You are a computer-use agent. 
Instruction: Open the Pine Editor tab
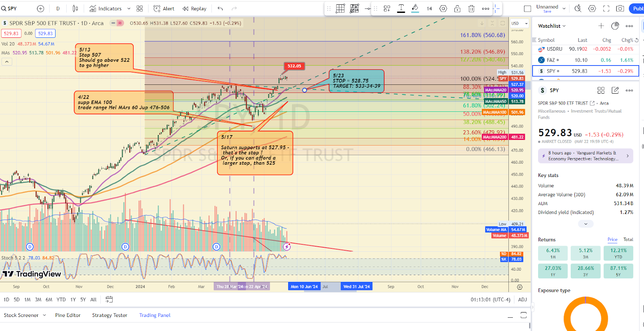point(68,315)
